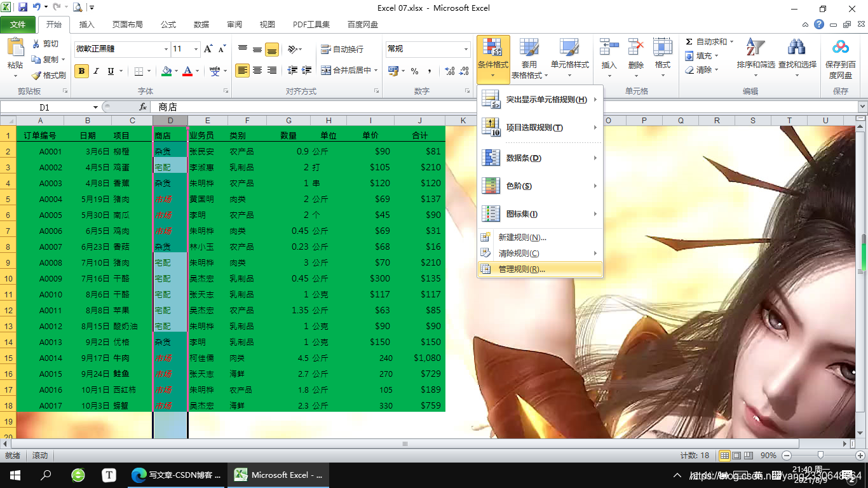The image size is (868, 488).
Task: Click the Cut (剪切) scissors button
Action: 46,44
